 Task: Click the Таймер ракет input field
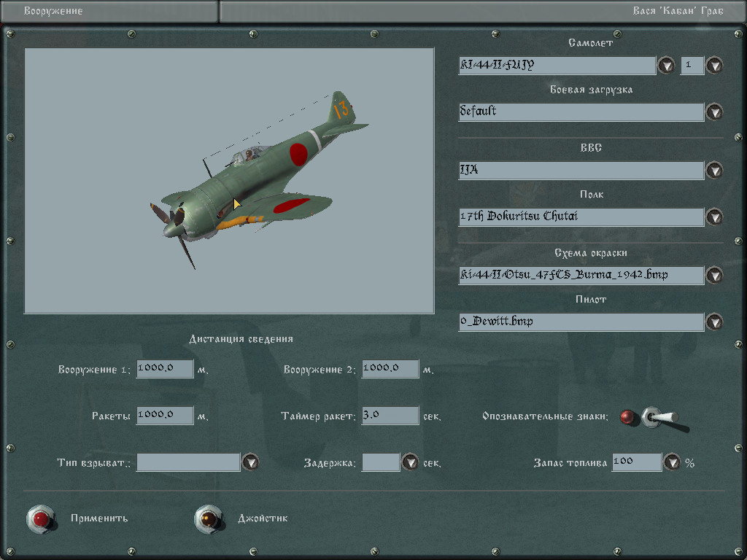click(x=390, y=416)
